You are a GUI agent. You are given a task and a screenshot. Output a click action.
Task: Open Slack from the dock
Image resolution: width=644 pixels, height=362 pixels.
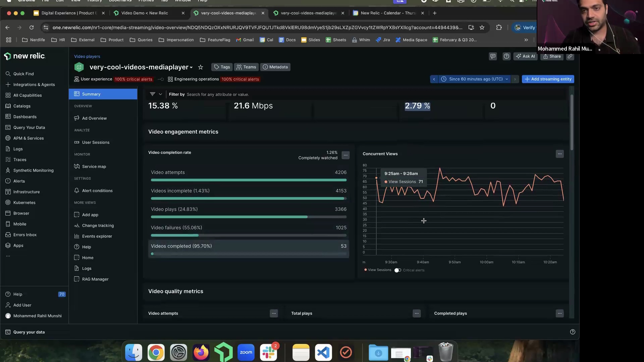[268, 352]
